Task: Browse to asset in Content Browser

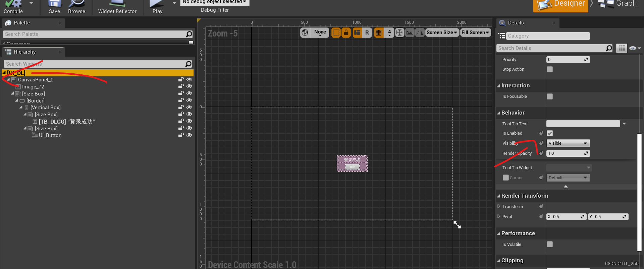Action: coord(76,7)
